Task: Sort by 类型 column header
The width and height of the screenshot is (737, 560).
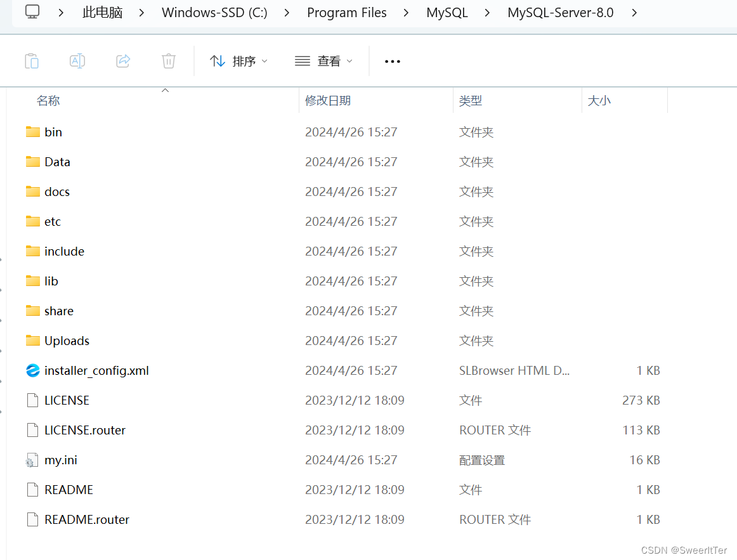Action: 471,101
